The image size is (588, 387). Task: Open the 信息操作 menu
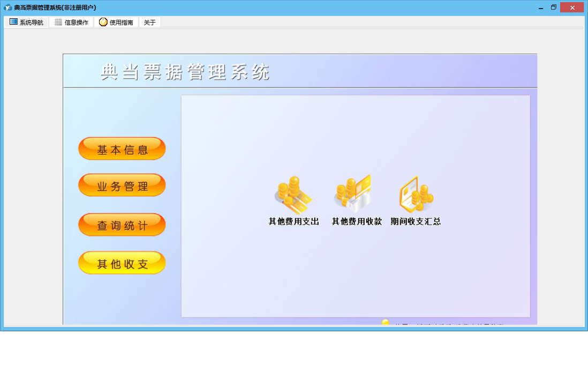[71, 22]
